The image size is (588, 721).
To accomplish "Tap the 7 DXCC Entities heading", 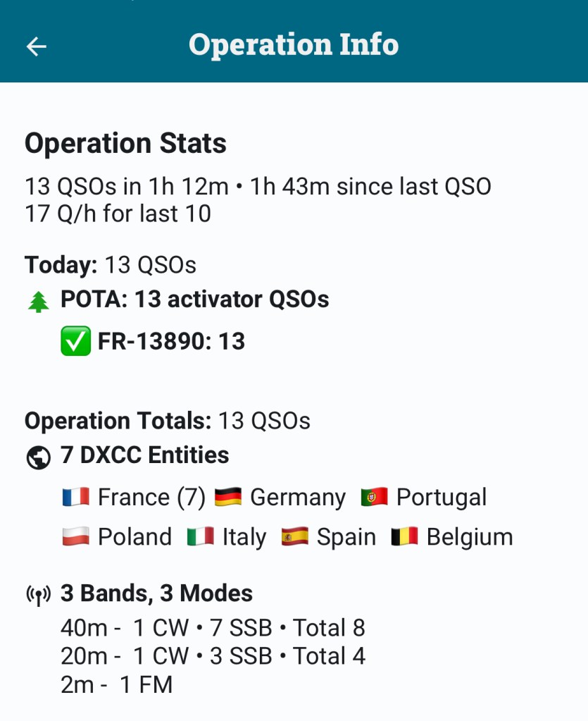I will [144, 455].
